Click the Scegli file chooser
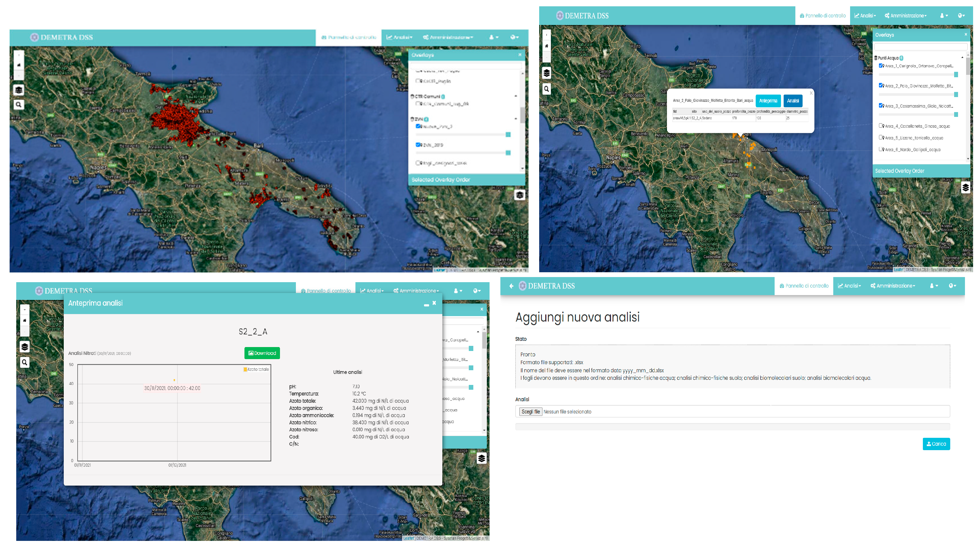 click(530, 412)
